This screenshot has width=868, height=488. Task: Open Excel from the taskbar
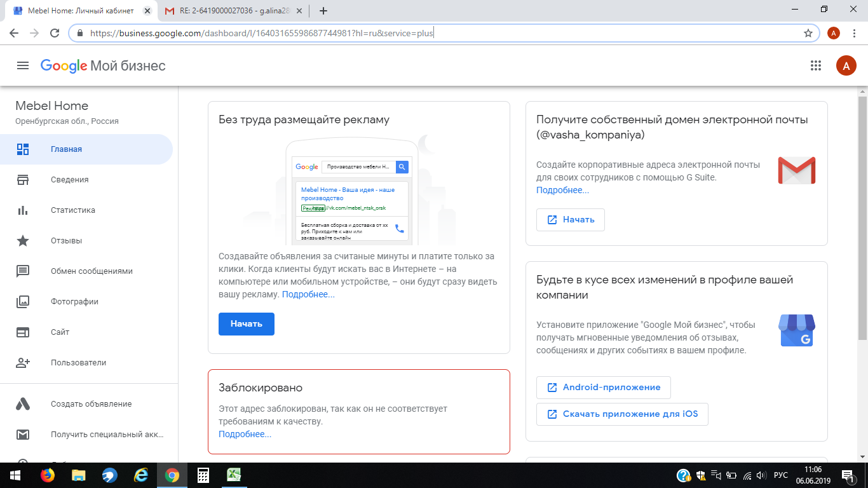click(234, 475)
